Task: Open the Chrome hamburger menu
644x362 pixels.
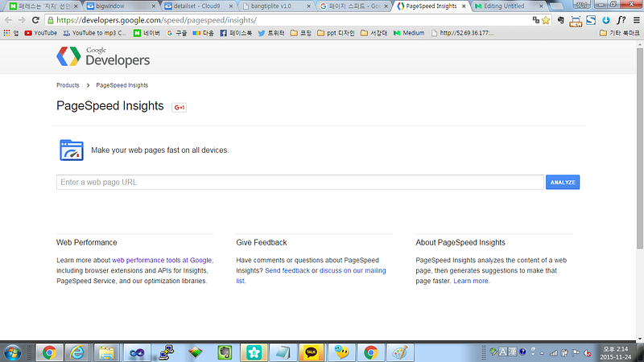Action: point(636,20)
